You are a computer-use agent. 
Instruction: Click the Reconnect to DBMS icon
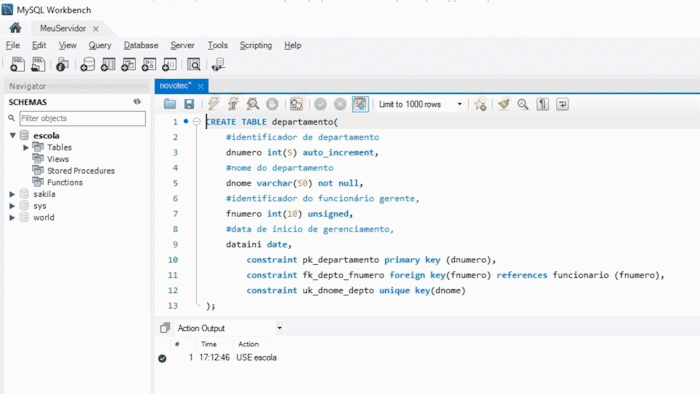(x=218, y=65)
